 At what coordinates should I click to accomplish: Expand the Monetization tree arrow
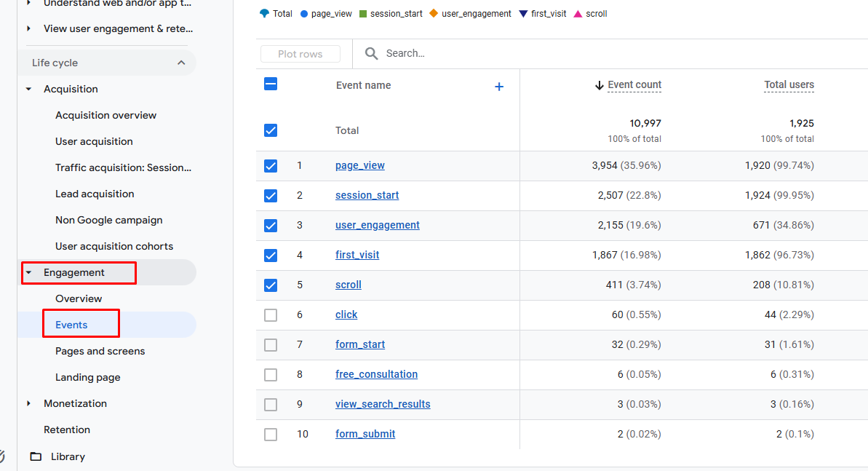29,403
